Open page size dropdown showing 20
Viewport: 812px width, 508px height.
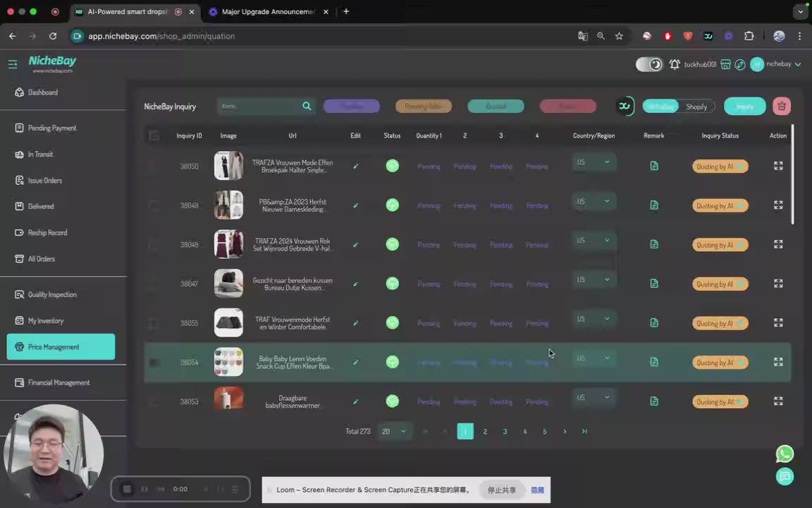pos(393,431)
